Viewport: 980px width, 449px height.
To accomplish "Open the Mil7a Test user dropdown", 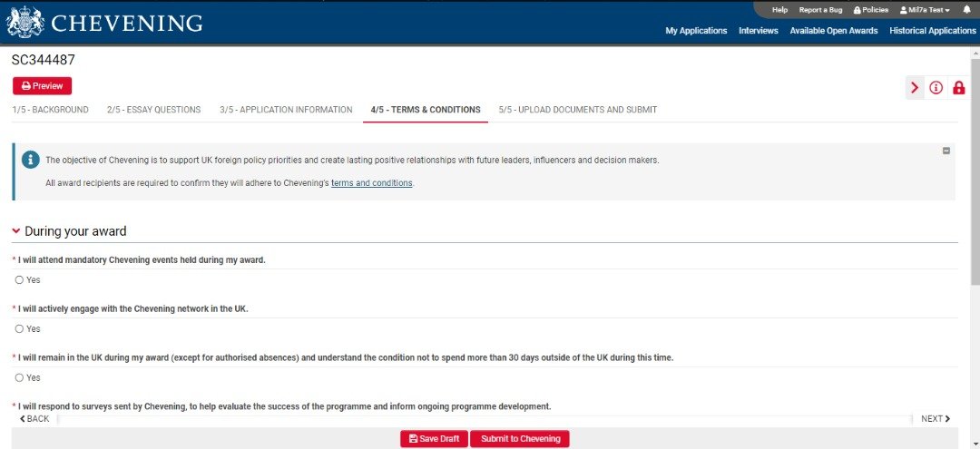I will (x=925, y=10).
